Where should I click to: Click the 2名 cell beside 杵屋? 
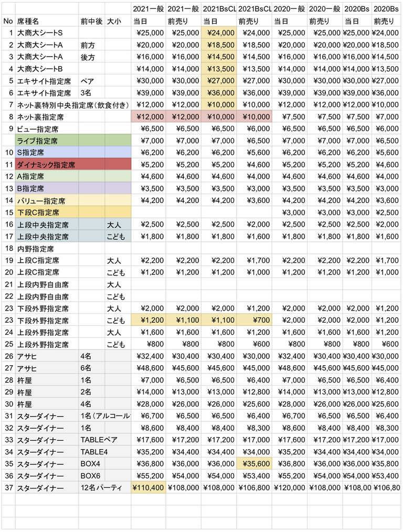point(92,392)
